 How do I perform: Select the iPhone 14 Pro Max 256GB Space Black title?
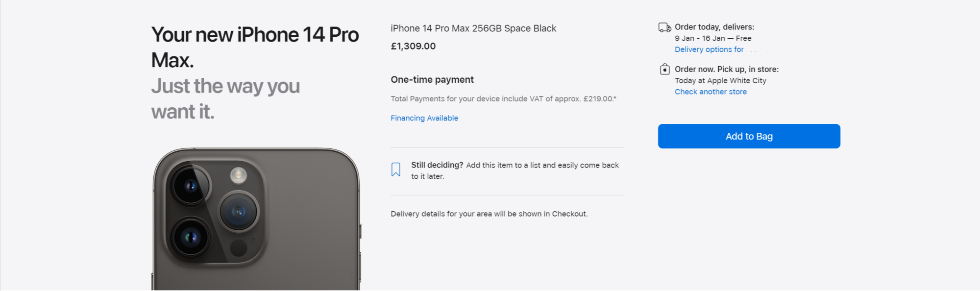click(473, 28)
